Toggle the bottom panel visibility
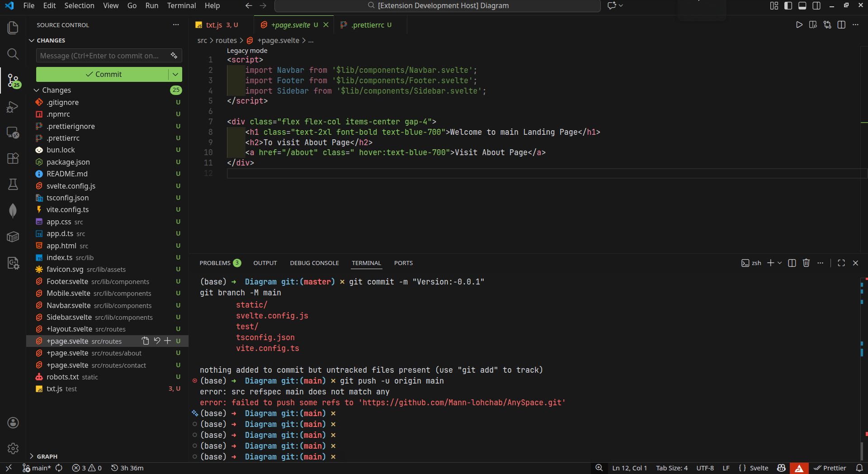 coord(802,5)
